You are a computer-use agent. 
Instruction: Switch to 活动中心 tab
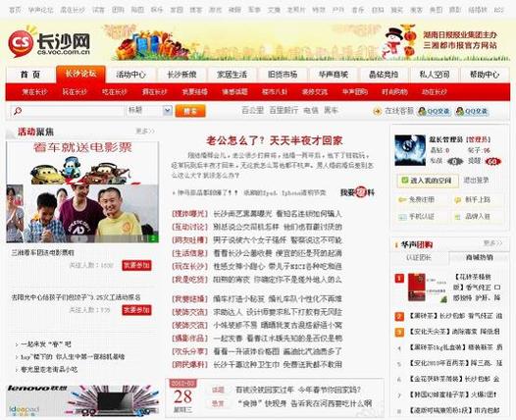pyautogui.click(x=131, y=75)
